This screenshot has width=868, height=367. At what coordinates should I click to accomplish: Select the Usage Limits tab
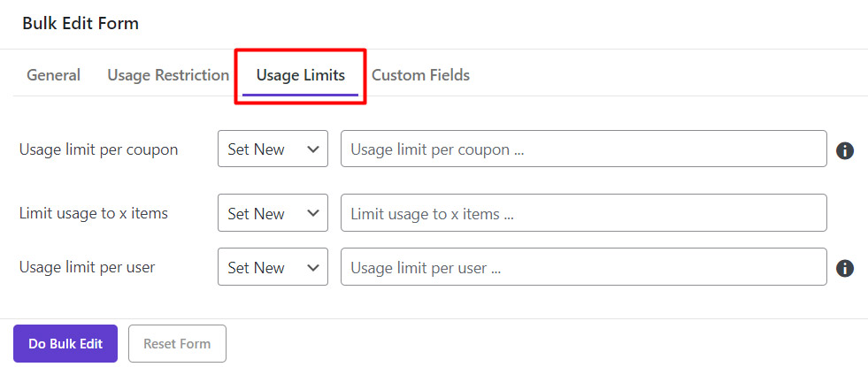301,75
